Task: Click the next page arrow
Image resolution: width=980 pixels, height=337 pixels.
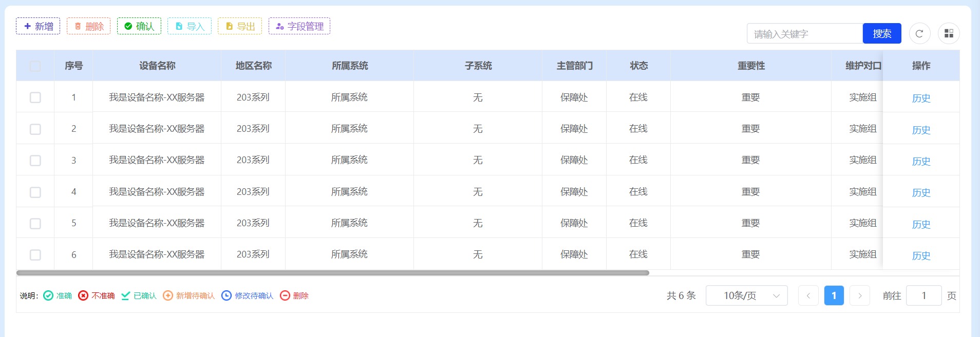Action: [860, 295]
